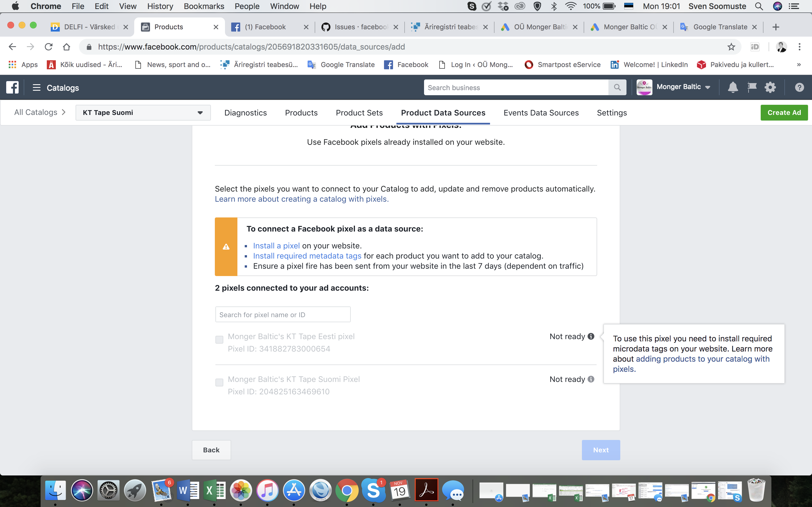Click the pixel name or ID search field
The image size is (812, 507).
coord(283,314)
